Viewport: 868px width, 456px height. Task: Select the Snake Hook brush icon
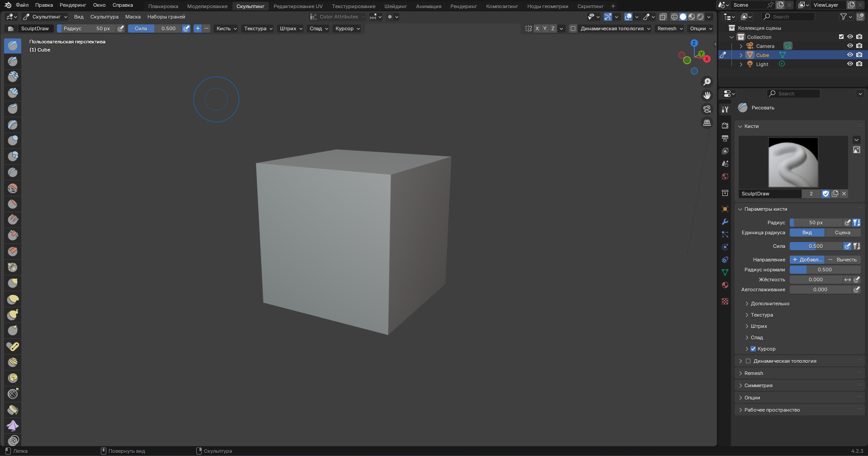pyautogui.click(x=13, y=315)
